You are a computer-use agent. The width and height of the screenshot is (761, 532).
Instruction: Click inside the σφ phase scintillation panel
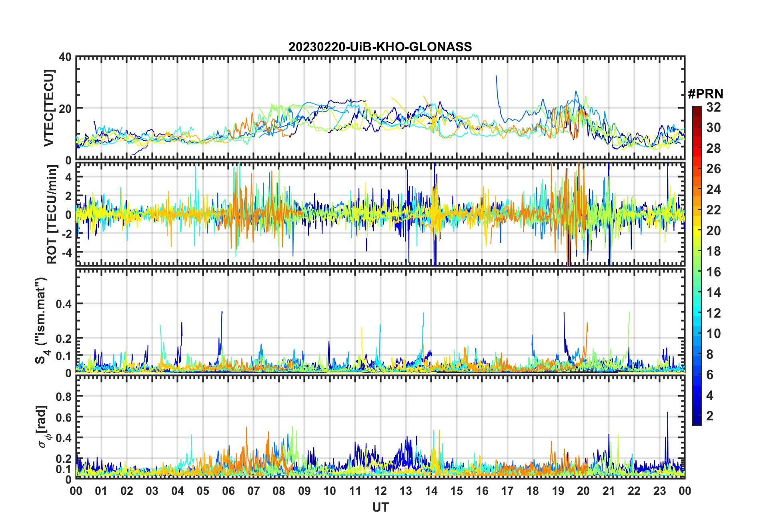point(380,427)
